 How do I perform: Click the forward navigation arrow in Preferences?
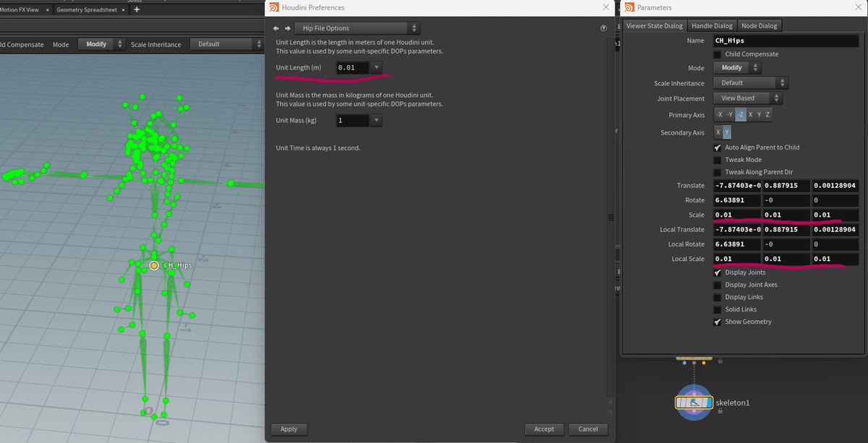click(x=287, y=27)
